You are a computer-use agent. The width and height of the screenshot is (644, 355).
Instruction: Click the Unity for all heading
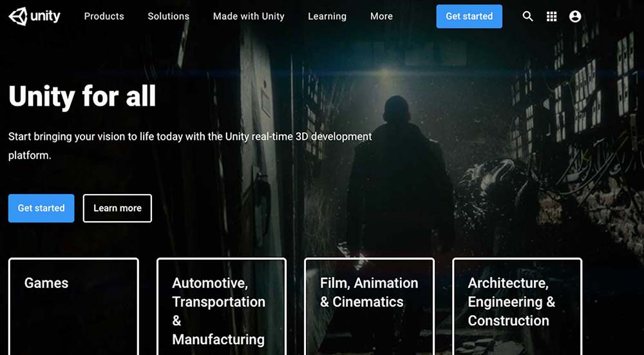82,97
